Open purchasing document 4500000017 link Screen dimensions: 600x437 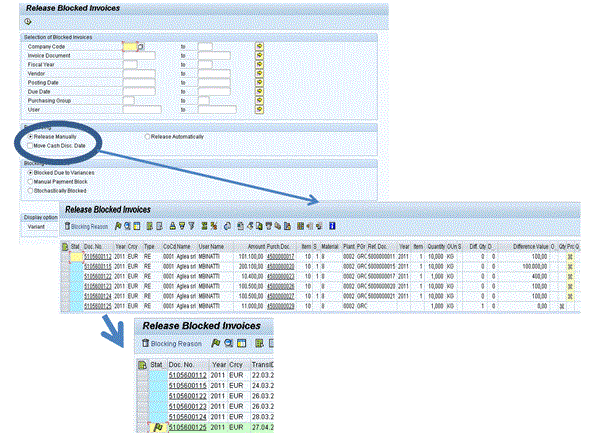(x=280, y=256)
